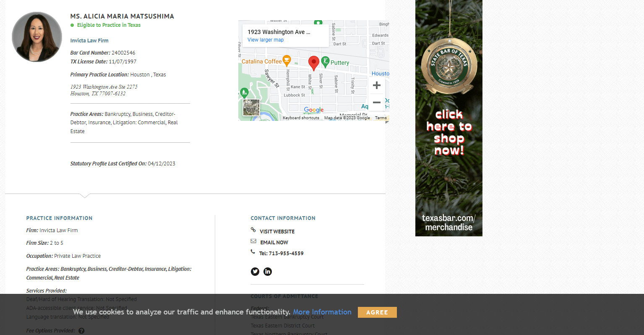Click the address 1923 Washington Ave Ste 2275

click(104, 87)
